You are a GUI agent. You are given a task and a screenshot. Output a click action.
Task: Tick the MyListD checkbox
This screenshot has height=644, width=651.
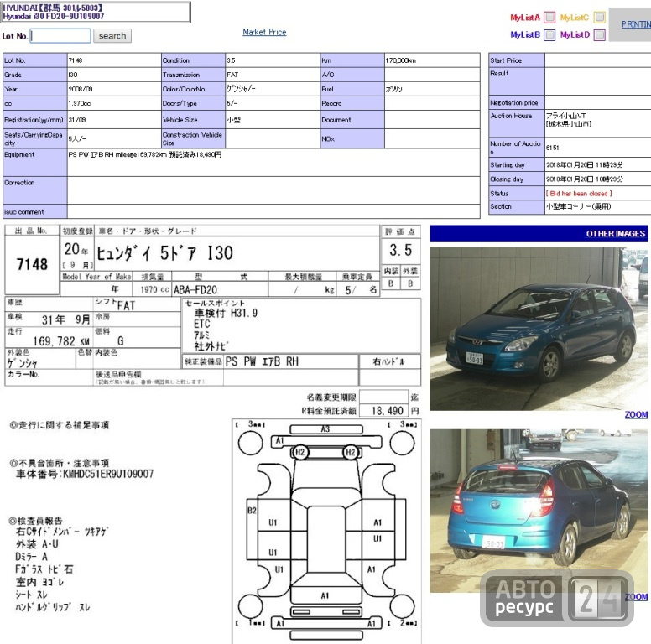(x=599, y=35)
